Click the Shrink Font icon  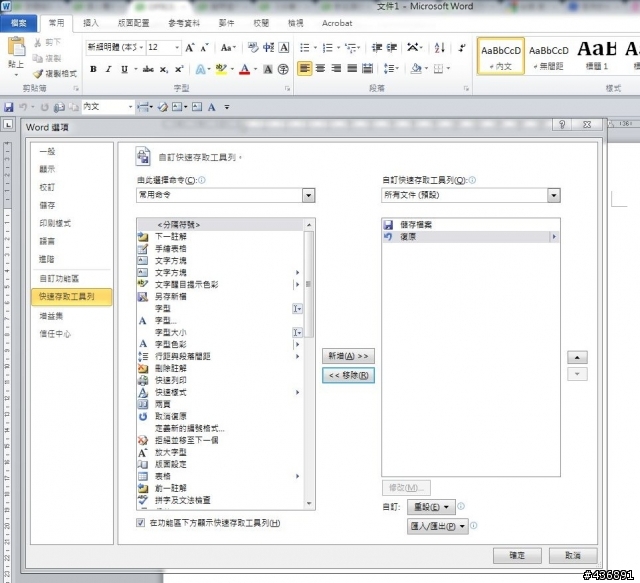pos(204,48)
